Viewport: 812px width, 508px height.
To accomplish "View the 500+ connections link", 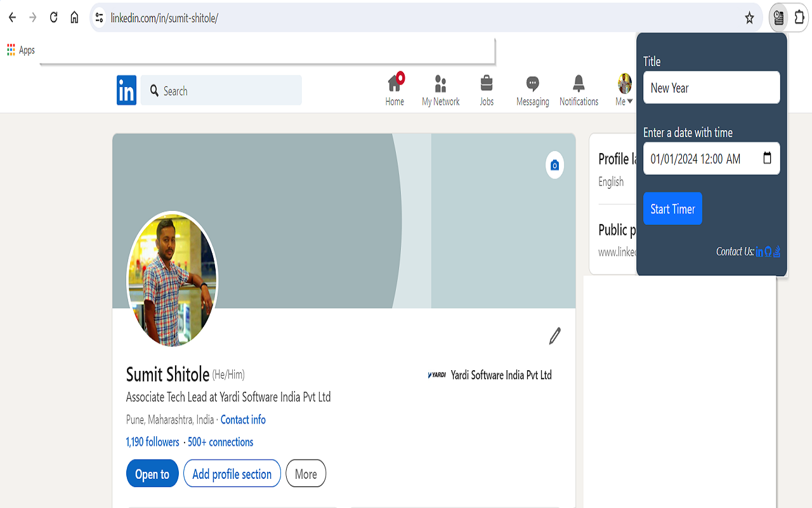I will (221, 442).
